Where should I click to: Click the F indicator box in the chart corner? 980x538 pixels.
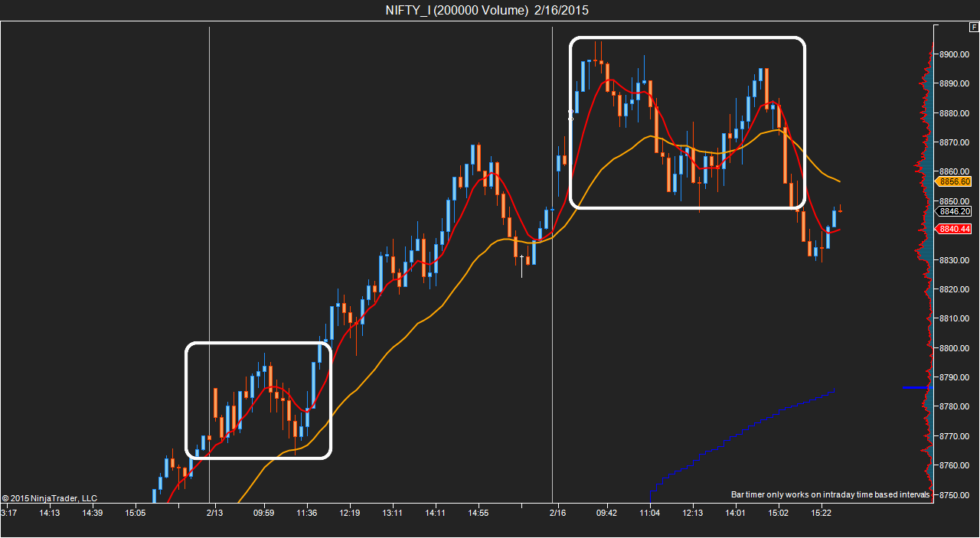tap(973, 27)
